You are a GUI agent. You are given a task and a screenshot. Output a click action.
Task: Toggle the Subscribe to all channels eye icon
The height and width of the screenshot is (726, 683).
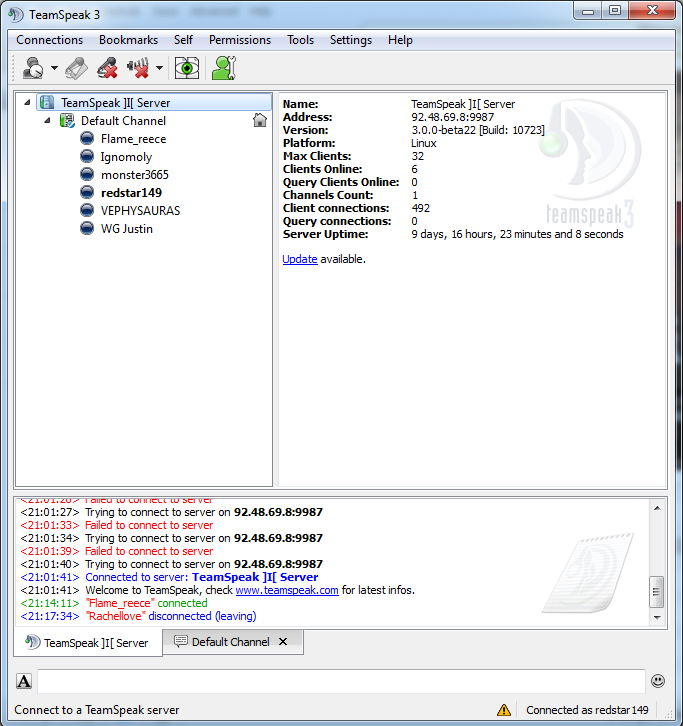click(187, 68)
